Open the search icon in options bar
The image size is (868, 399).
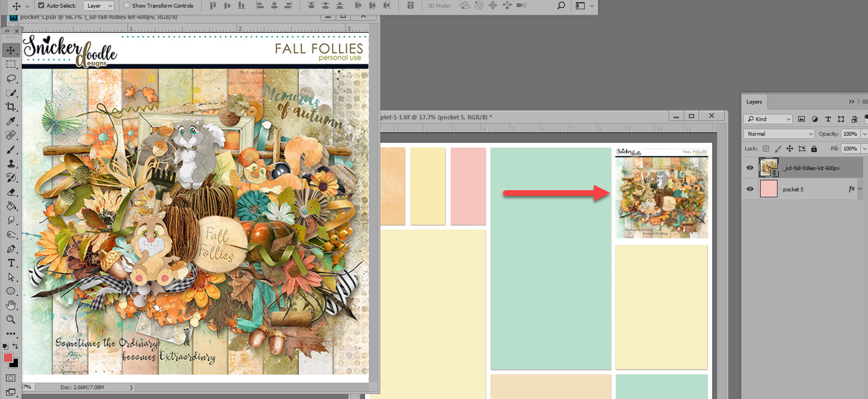pos(561,5)
